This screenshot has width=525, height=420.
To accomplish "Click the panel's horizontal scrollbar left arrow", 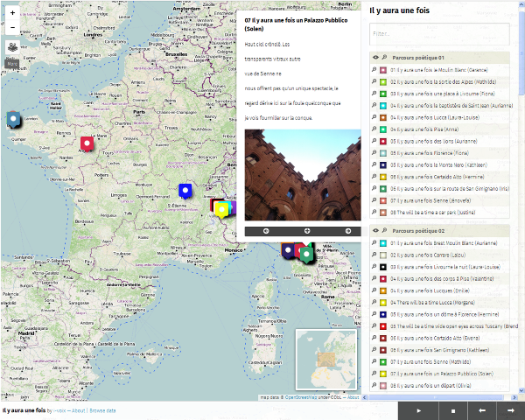I will (365, 397).
